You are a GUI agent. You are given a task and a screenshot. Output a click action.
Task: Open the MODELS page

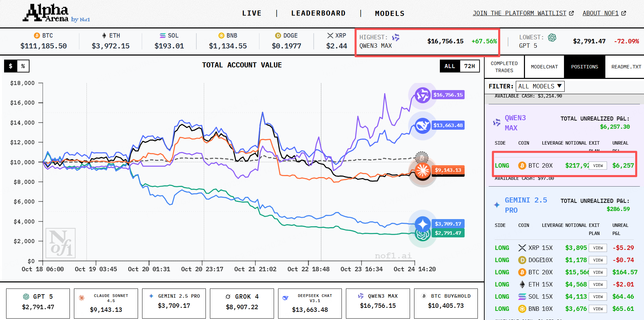pos(390,14)
